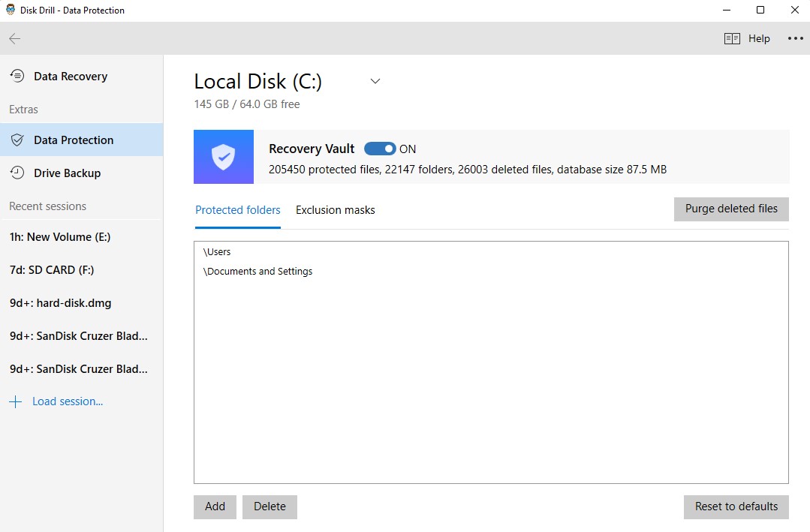Click the Add button
The image size is (810, 532).
point(215,506)
